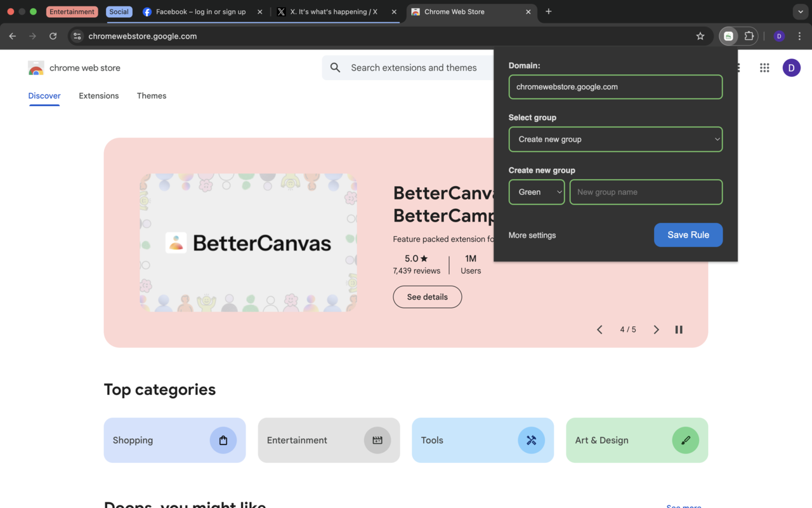812x508 pixels.
Task: Click the New group name field
Action: tap(646, 192)
